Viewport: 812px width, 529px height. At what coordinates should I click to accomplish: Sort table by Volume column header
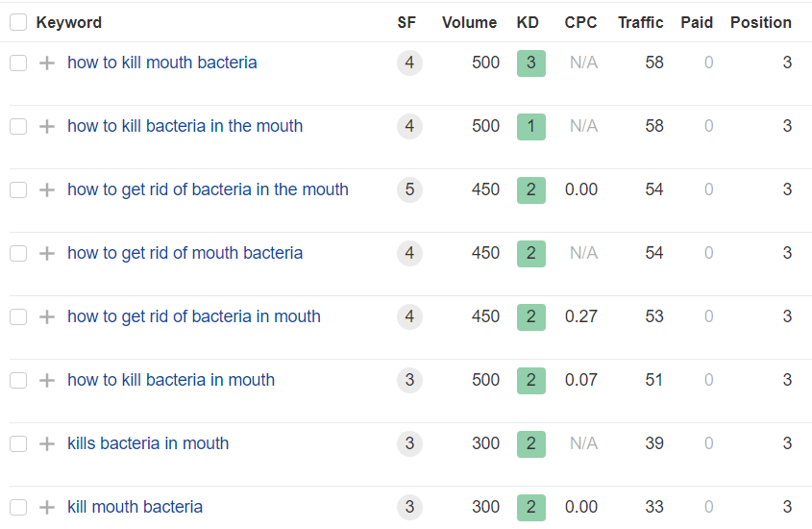[x=469, y=23]
